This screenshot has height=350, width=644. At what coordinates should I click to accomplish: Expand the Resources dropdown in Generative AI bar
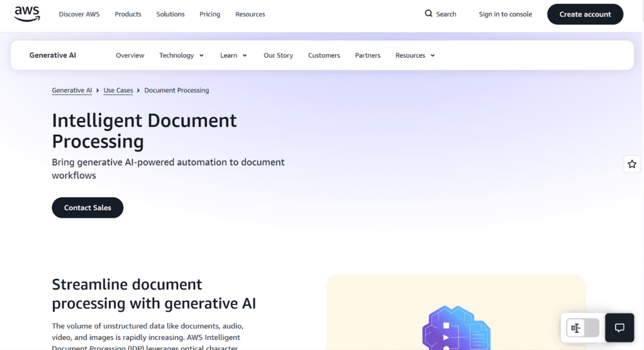tap(415, 55)
